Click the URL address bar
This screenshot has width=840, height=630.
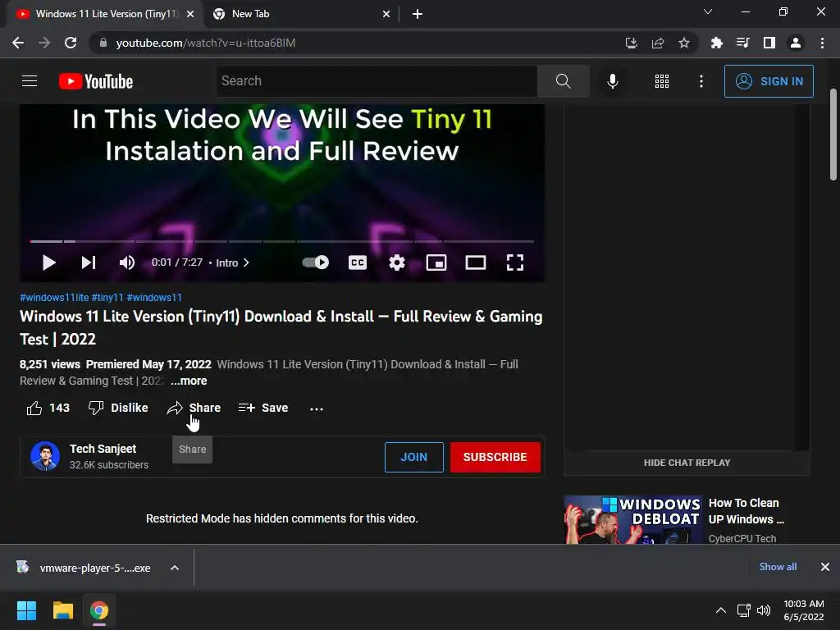point(354,43)
